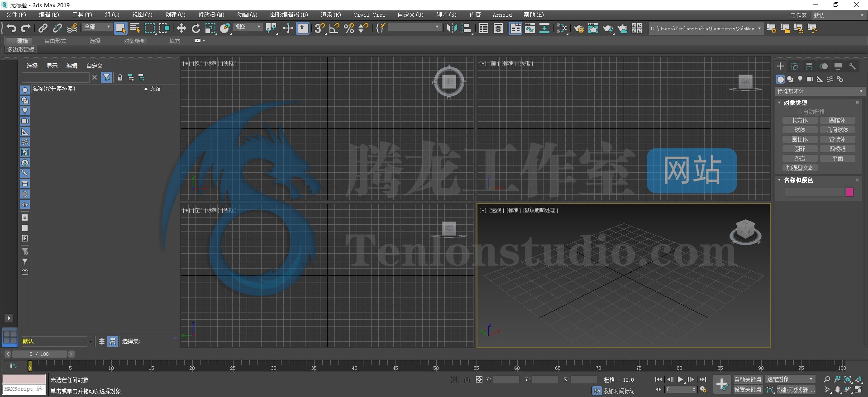Toggle Display Geometry in scene explorer
The image size is (868, 397).
(25, 90)
